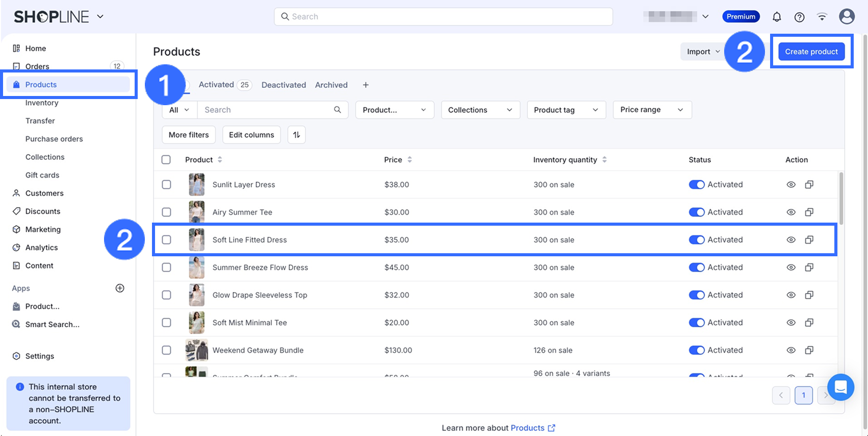Tick the select-all products checkbox

click(x=166, y=160)
